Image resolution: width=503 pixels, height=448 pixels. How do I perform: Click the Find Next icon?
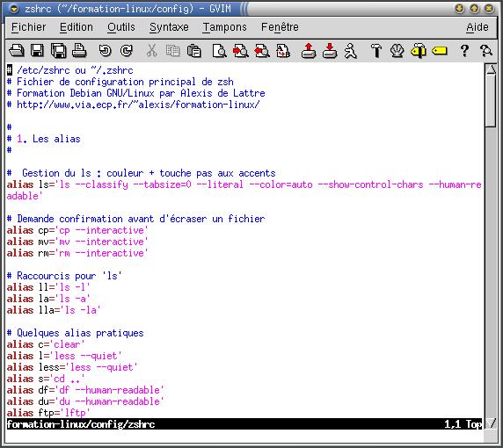pyautogui.click(x=241, y=51)
